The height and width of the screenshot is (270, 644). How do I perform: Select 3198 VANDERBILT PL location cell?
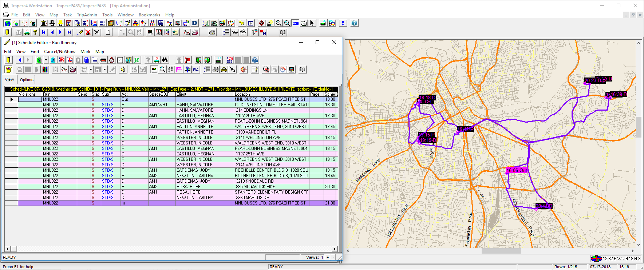click(272, 132)
